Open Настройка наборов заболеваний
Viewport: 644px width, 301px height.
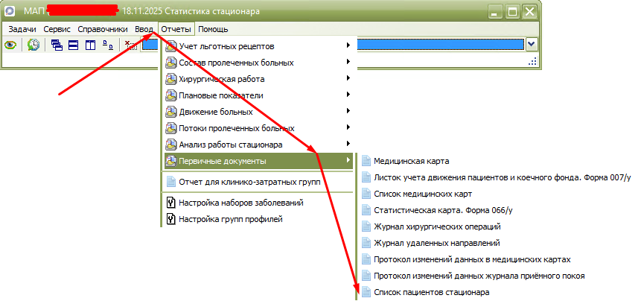coord(240,203)
